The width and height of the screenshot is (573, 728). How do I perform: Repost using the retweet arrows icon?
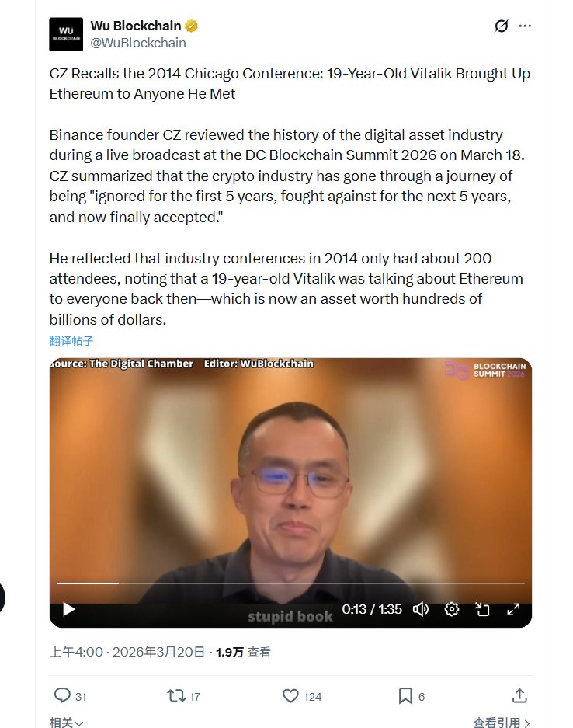175,695
